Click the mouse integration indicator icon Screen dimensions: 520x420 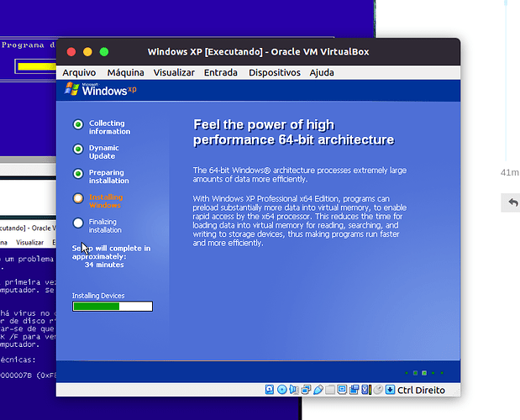tap(378, 390)
